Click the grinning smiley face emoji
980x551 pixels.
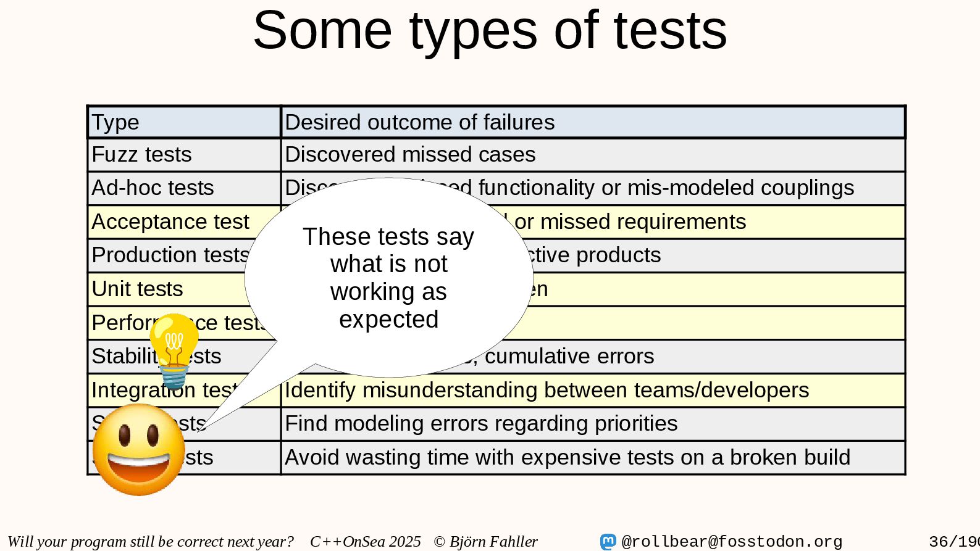click(x=139, y=450)
